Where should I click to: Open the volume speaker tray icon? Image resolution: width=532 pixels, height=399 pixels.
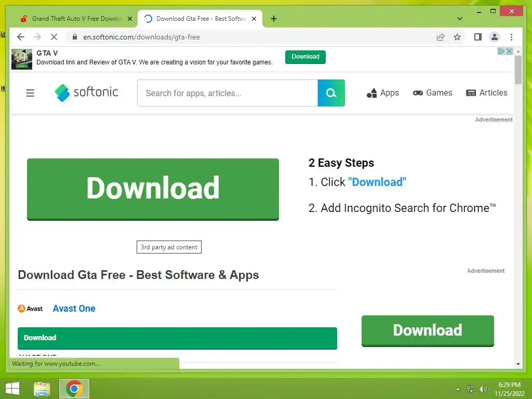[483, 389]
